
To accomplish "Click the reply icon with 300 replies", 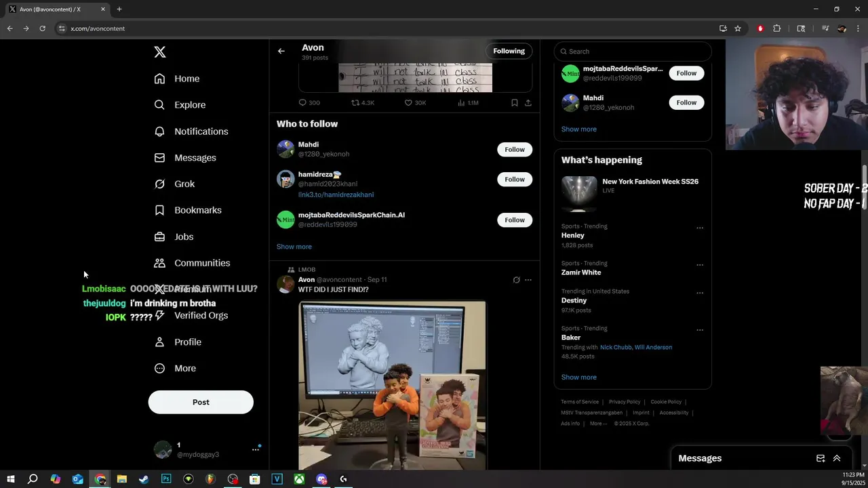I will pyautogui.click(x=302, y=103).
